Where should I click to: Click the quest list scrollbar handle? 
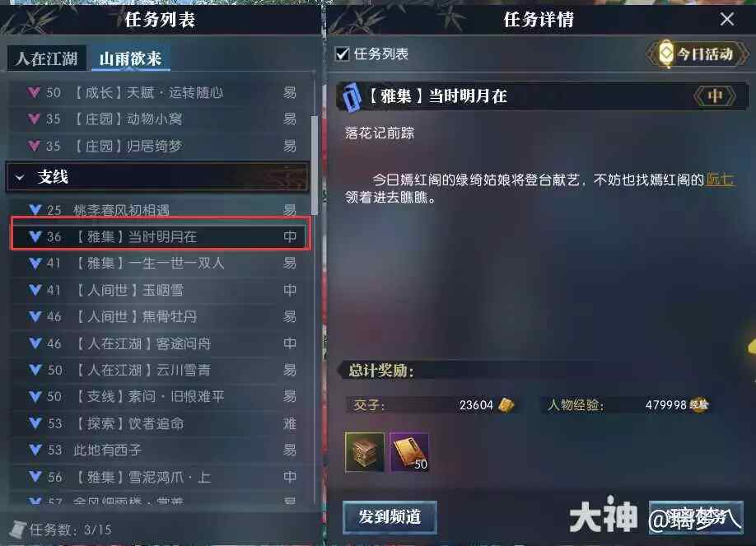(315, 165)
